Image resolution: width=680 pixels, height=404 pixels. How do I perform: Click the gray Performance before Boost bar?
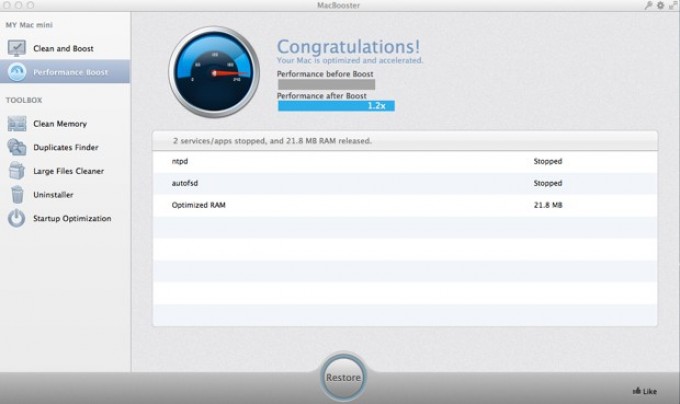(326, 85)
